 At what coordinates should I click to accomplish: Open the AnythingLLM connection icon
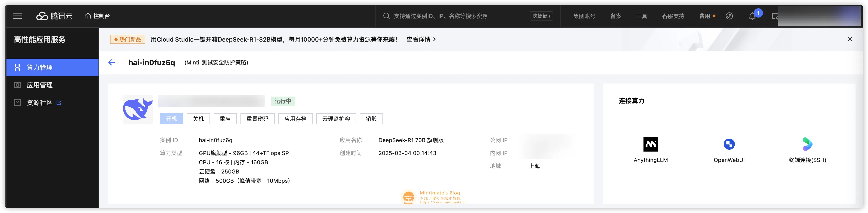[650, 144]
